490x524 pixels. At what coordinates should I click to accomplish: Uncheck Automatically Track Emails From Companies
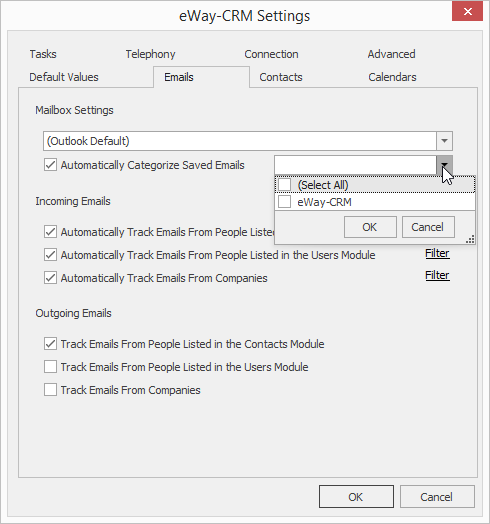50,278
